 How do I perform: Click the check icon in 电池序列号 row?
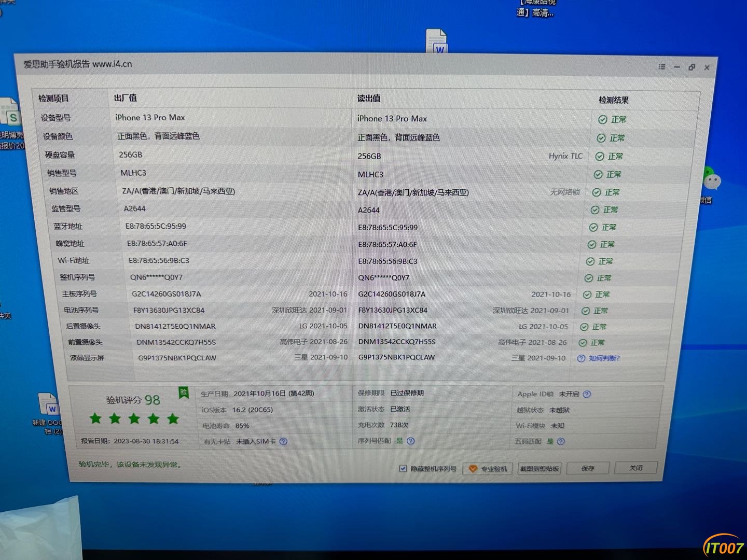pos(585,311)
